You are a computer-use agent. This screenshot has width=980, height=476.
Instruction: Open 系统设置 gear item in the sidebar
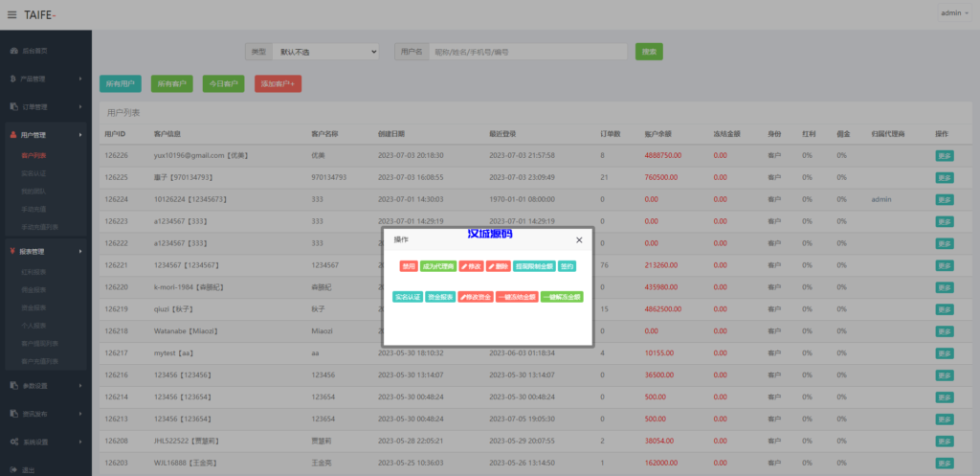pyautogui.click(x=45, y=442)
